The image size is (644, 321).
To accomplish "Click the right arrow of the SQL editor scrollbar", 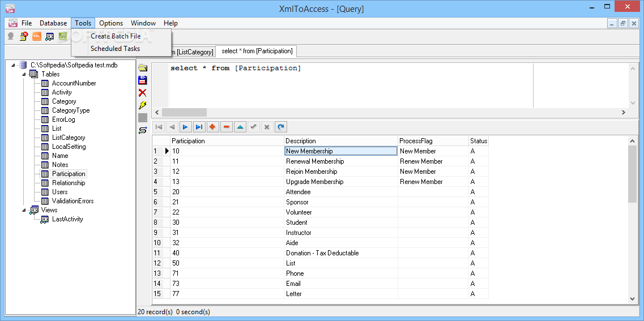I will pos(624,113).
